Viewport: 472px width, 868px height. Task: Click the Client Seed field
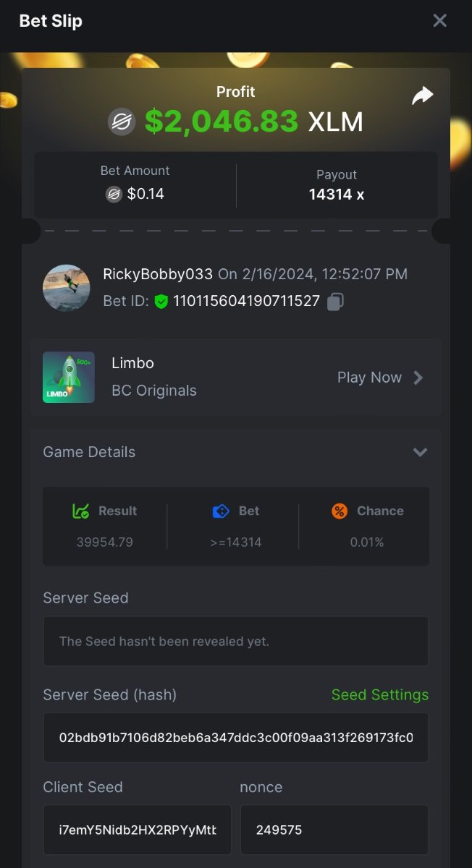(x=138, y=830)
